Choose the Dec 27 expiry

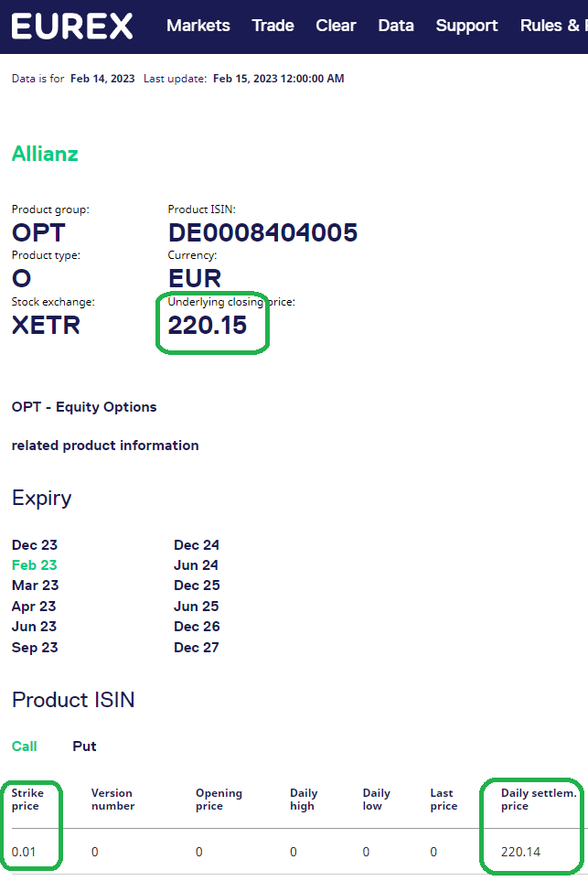(x=197, y=648)
